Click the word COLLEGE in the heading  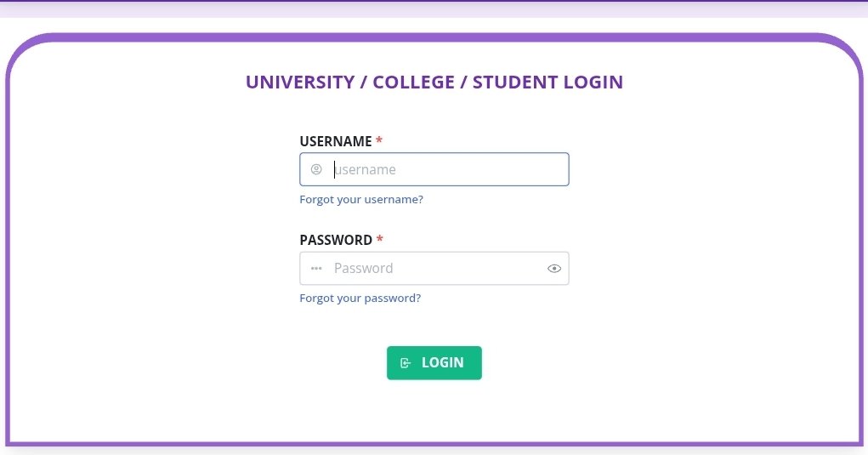(414, 82)
